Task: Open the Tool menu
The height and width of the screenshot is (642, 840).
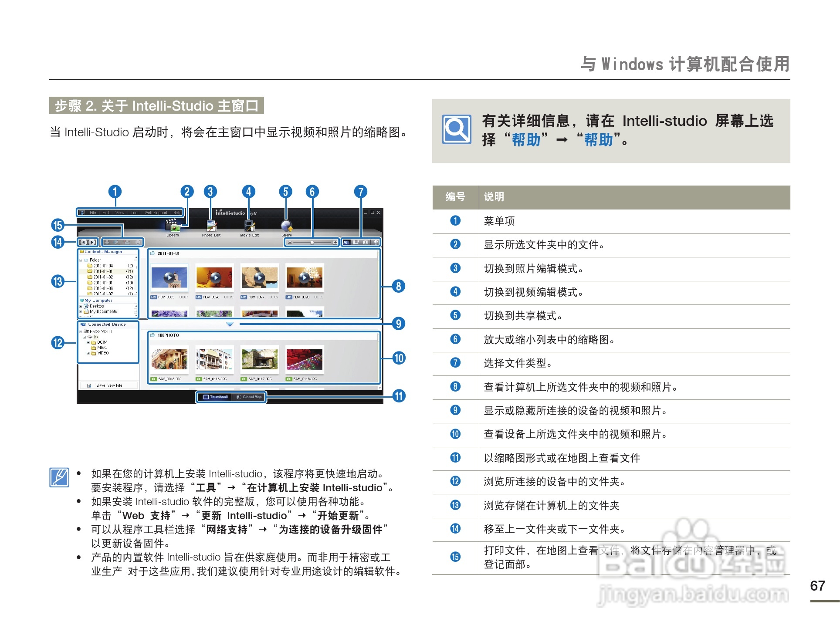Action: [135, 213]
